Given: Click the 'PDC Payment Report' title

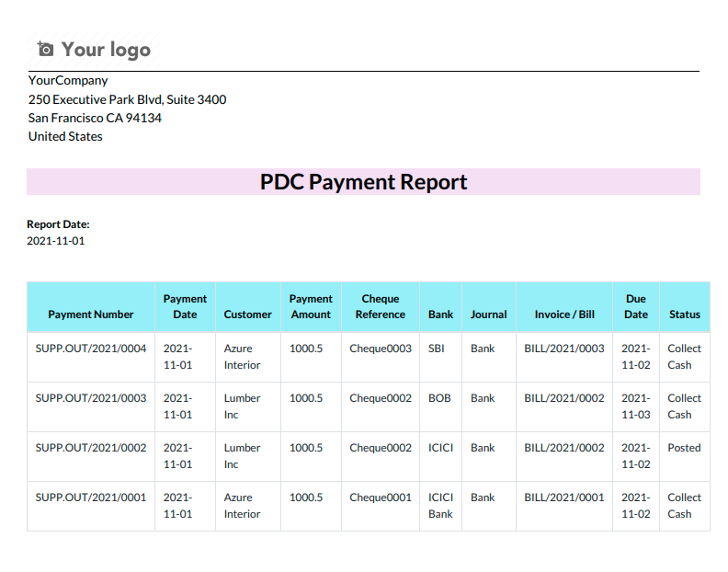Looking at the screenshot, I should pyautogui.click(x=363, y=182).
